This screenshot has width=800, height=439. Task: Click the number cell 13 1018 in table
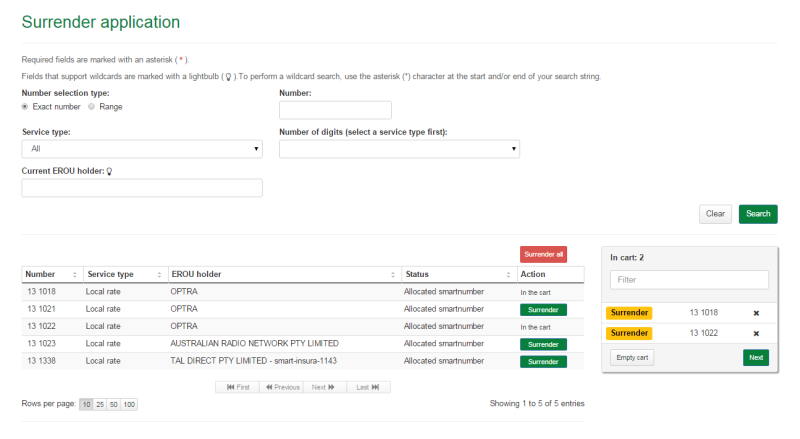(x=41, y=292)
